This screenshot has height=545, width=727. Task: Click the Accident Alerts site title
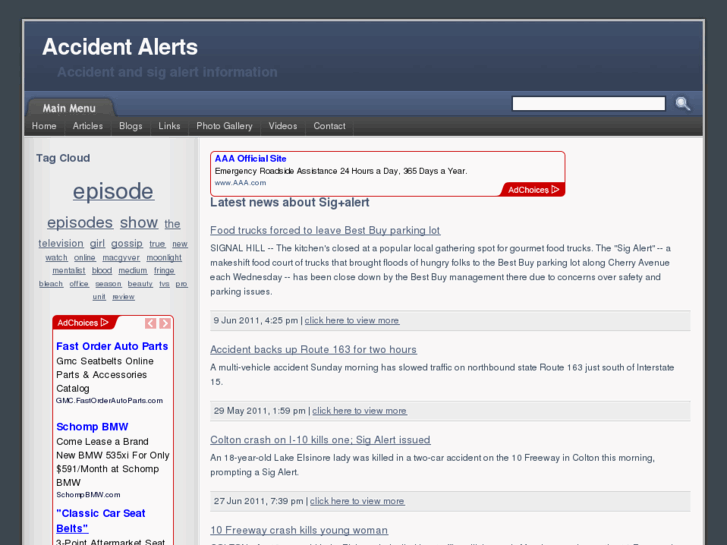(120, 47)
